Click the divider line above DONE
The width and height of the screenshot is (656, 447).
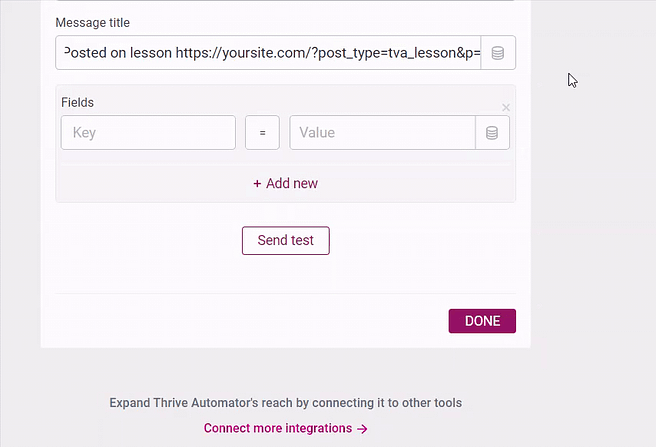coord(285,293)
